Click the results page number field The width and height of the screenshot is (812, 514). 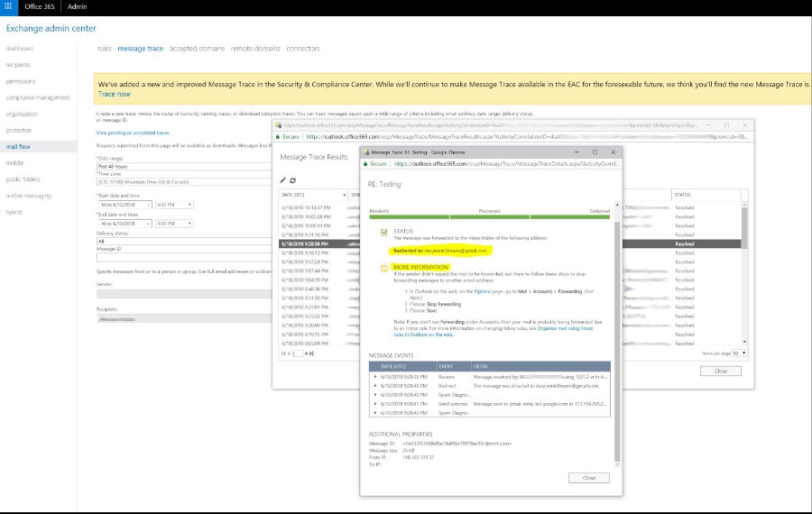tap(297, 353)
